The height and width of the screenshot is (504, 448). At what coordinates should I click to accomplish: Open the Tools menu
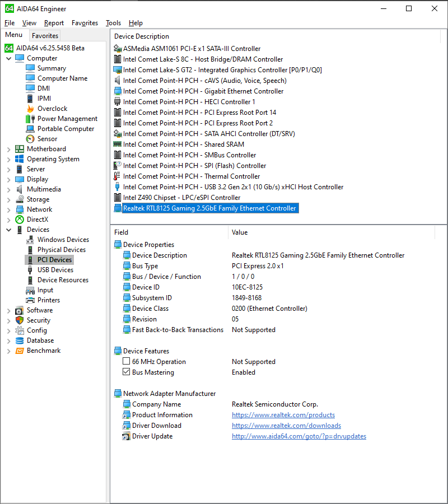[x=114, y=23]
